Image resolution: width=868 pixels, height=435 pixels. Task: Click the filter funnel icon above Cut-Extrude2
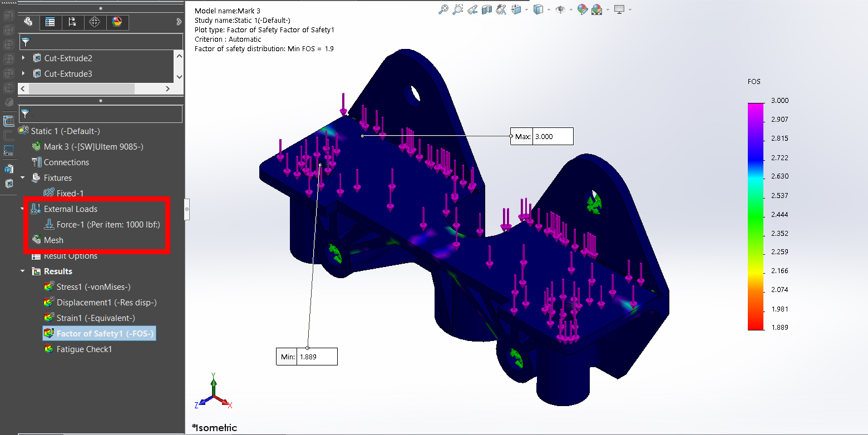(26, 42)
